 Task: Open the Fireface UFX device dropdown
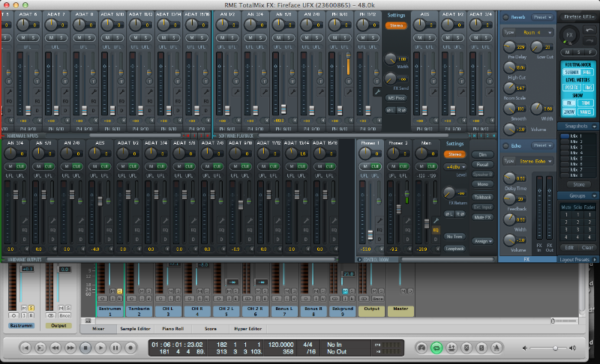[579, 16]
